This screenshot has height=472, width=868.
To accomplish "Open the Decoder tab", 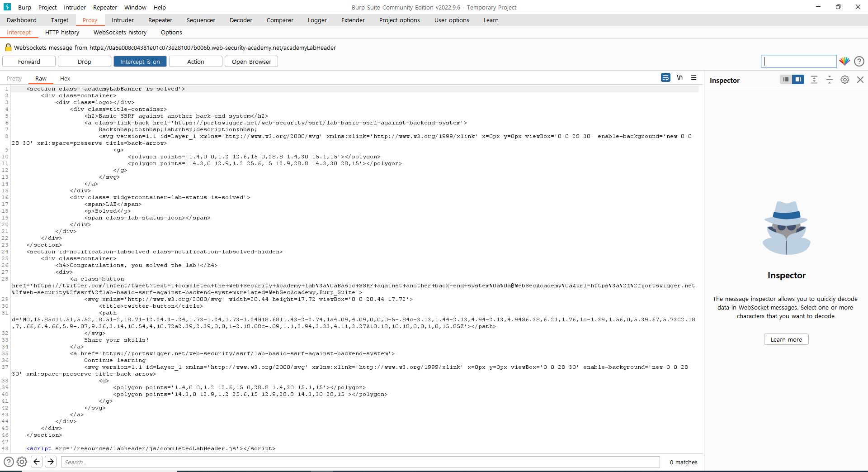I will (x=241, y=20).
